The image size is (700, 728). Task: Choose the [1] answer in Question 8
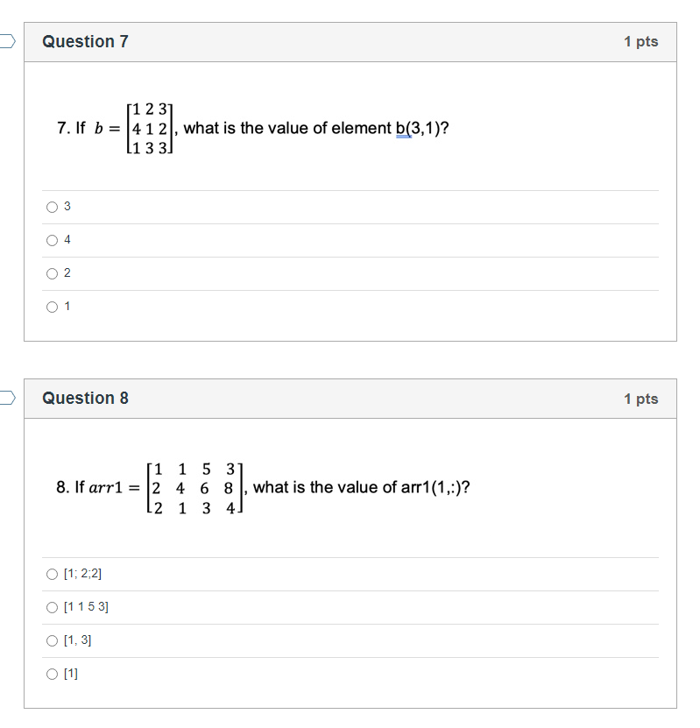[53, 674]
